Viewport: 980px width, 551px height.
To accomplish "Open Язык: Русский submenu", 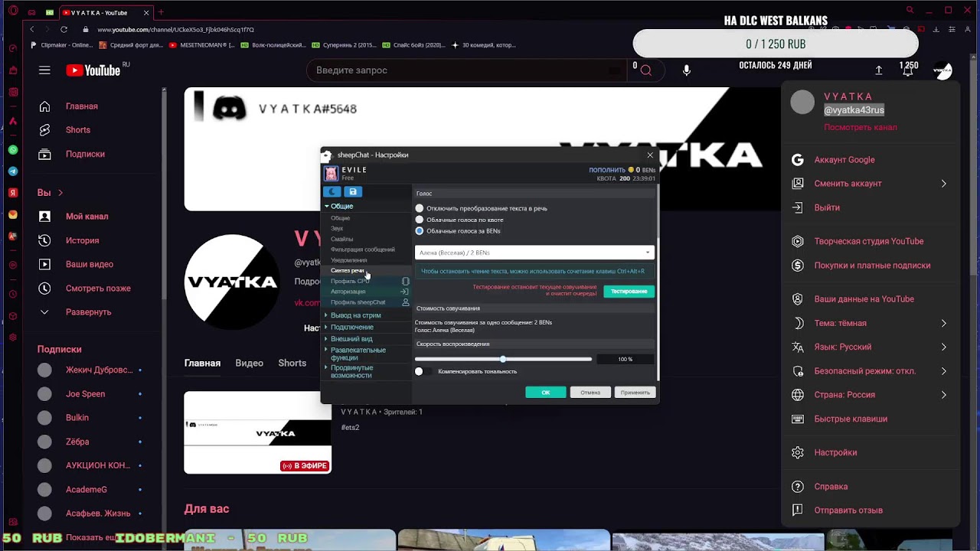I will click(870, 347).
